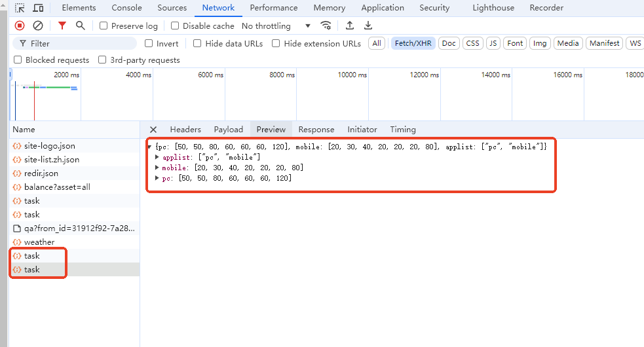Viewport: 644px width, 347px height.
Task: Open the Lighthouse panel
Action: (493, 8)
